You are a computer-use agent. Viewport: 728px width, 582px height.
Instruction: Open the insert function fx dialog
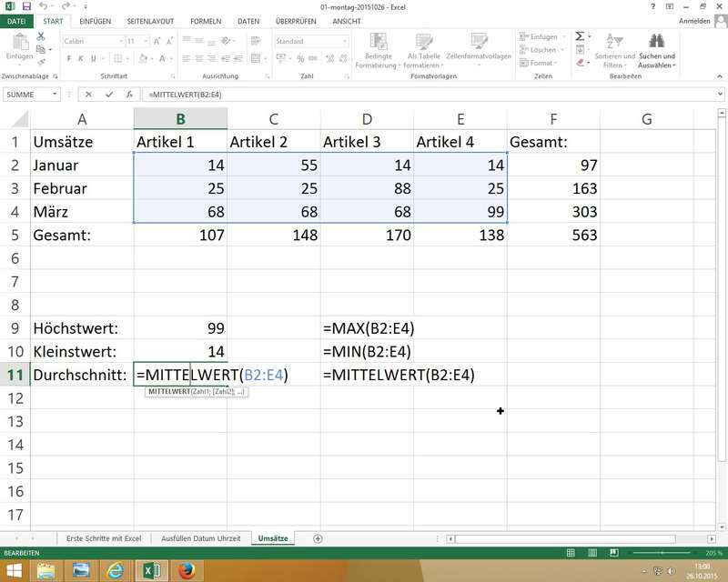tap(129, 95)
